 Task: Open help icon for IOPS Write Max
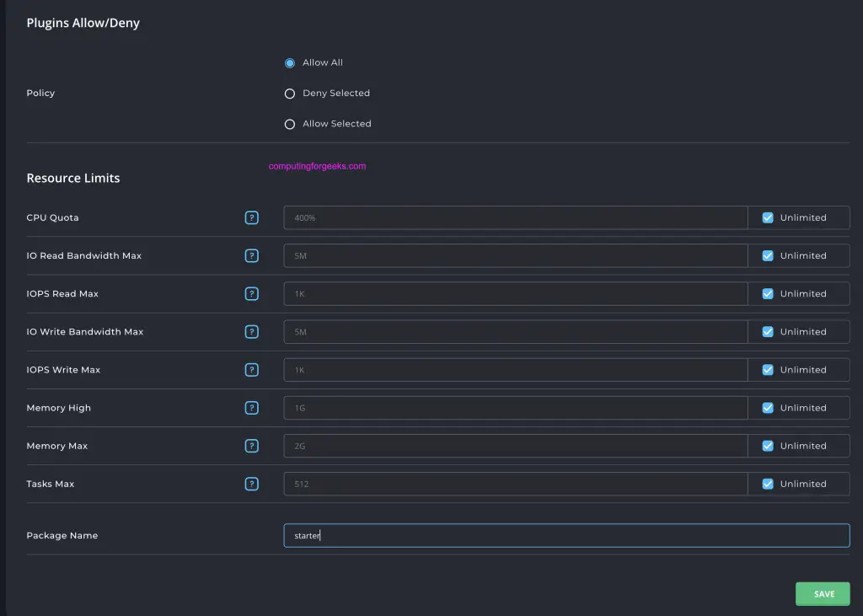(251, 369)
